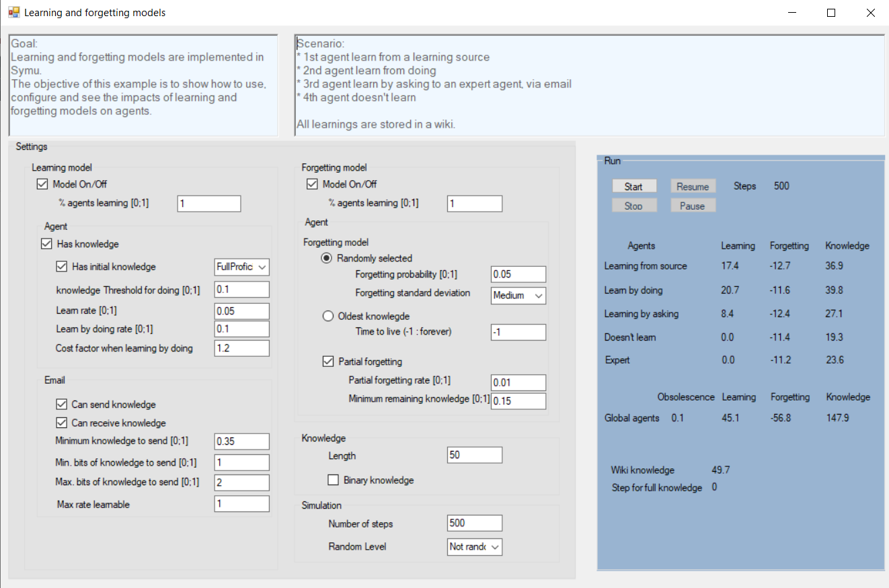Image resolution: width=889 pixels, height=588 pixels.
Task: Click Doesn't learn agent label
Action: tap(630, 337)
